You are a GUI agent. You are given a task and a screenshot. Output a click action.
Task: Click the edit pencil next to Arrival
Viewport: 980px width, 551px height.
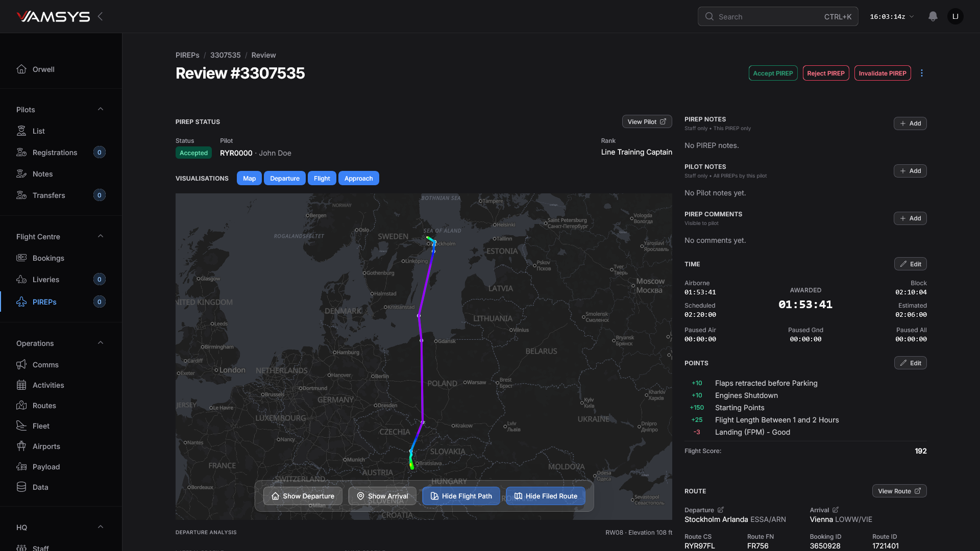click(x=836, y=510)
